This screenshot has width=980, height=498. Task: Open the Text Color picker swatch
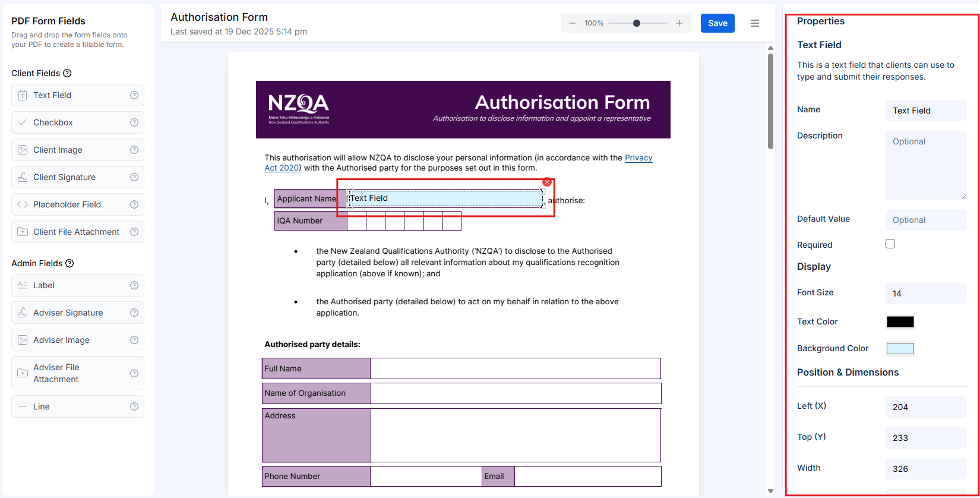[x=900, y=322]
